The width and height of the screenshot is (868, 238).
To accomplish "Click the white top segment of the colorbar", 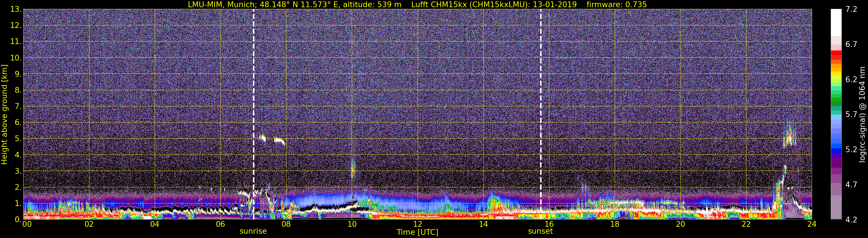I will click(x=836, y=22).
